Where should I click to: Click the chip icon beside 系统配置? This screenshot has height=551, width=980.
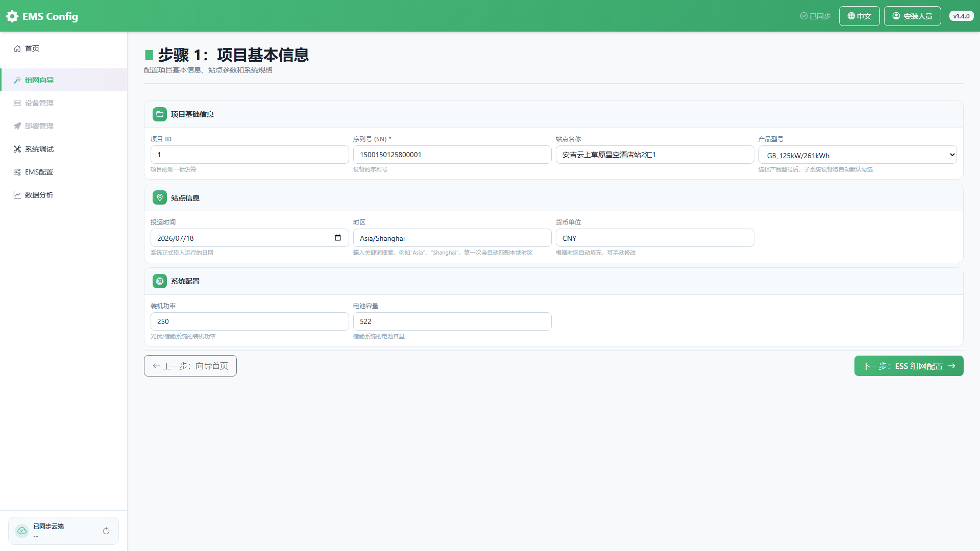(160, 281)
